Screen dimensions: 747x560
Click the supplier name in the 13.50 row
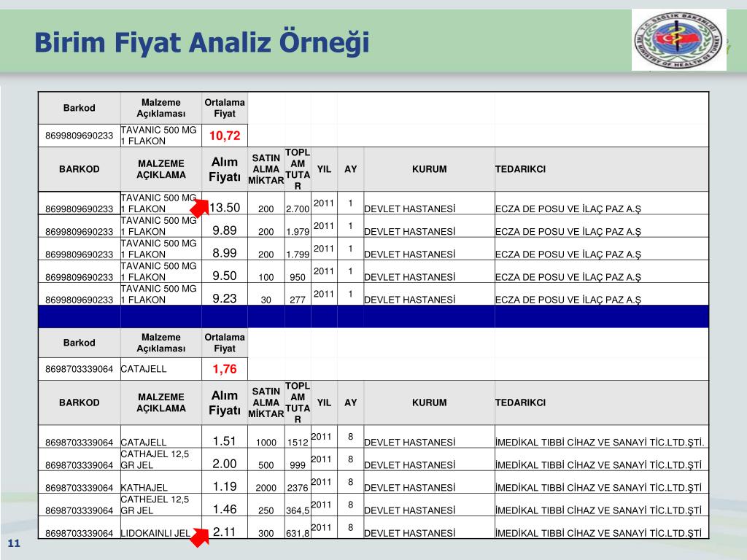click(x=568, y=209)
